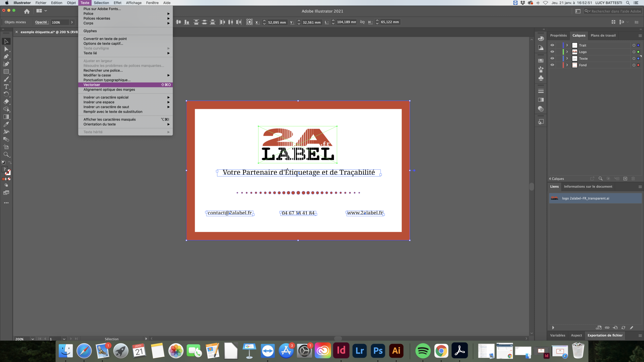
Task: Click Glyphes menu entry
Action: coord(126,31)
